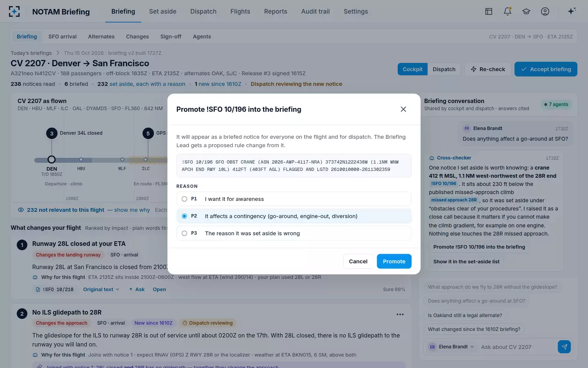Open the three-dot menu for No ILS glidepath
Image resolution: width=588 pixels, height=368 pixels.
pos(400,314)
